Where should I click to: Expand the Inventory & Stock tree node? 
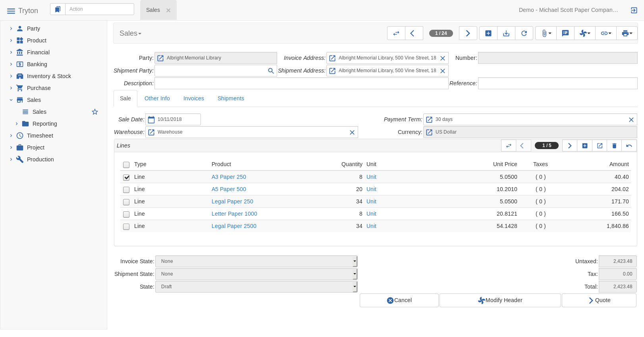tap(11, 76)
